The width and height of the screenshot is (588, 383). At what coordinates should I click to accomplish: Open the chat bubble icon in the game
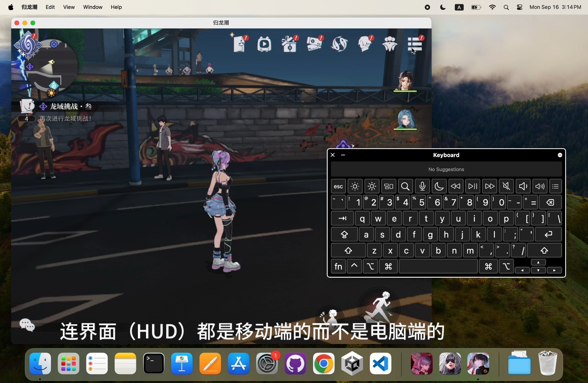pyautogui.click(x=27, y=325)
